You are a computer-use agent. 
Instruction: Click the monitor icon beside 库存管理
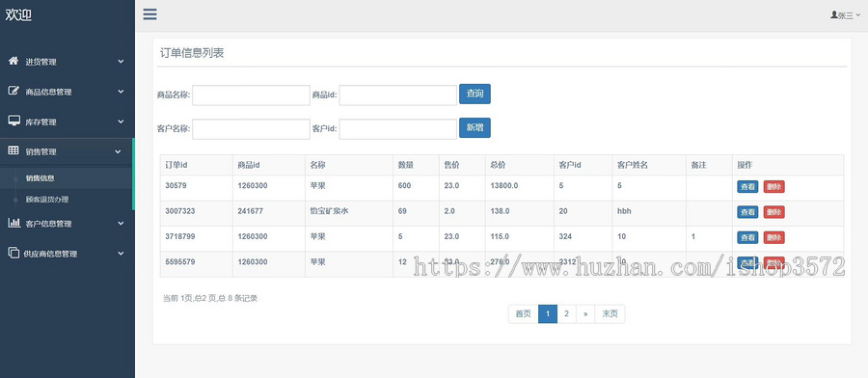click(14, 121)
